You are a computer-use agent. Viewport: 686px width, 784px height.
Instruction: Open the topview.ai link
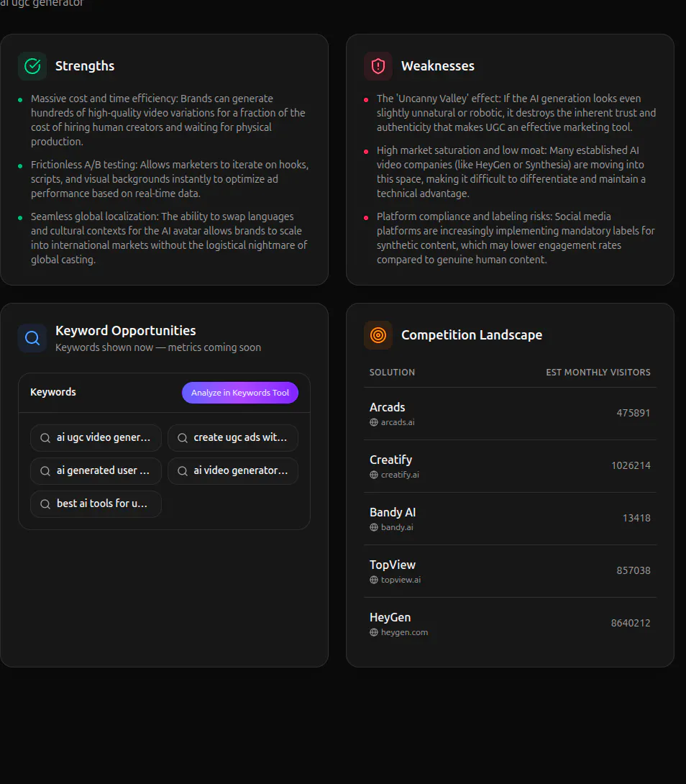pos(401,580)
